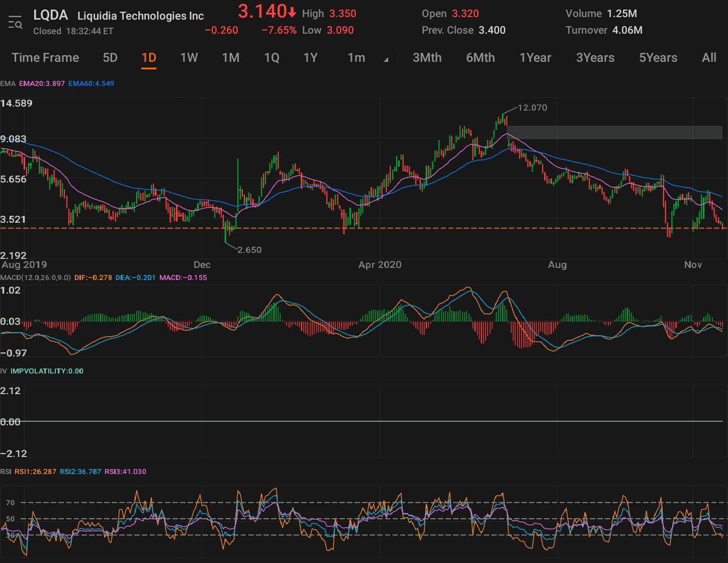Switch to the 1M time frame
Screen dimensions: 728x563
tap(231, 58)
